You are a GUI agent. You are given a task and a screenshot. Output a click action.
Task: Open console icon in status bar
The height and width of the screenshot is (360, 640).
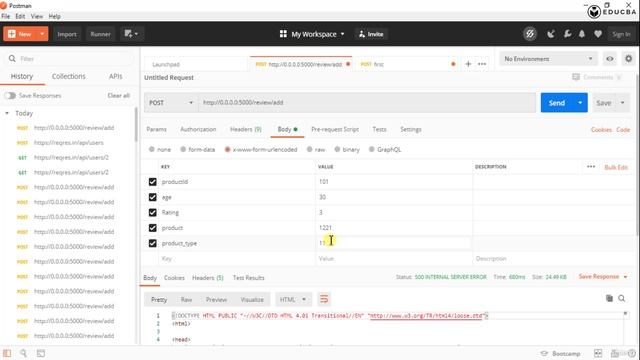click(x=41, y=353)
